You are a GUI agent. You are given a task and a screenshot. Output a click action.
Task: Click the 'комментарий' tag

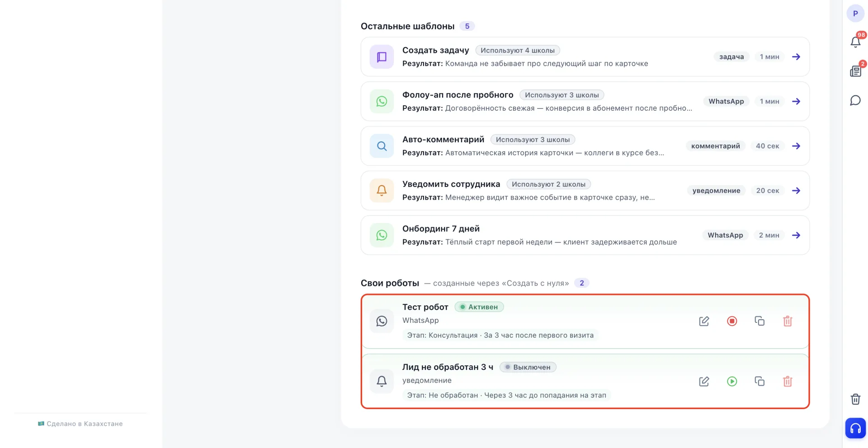click(716, 146)
